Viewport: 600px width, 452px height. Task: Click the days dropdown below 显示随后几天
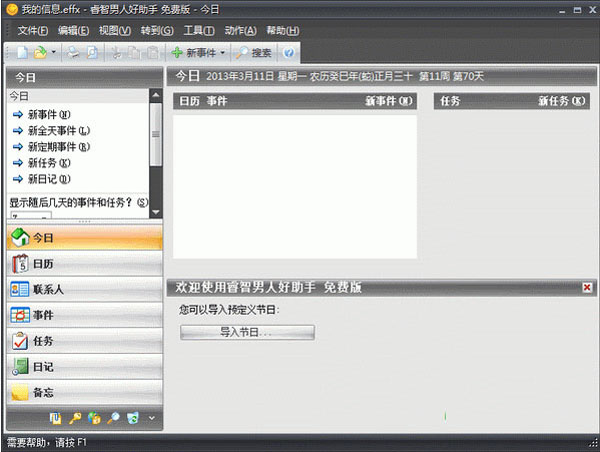coord(31,215)
